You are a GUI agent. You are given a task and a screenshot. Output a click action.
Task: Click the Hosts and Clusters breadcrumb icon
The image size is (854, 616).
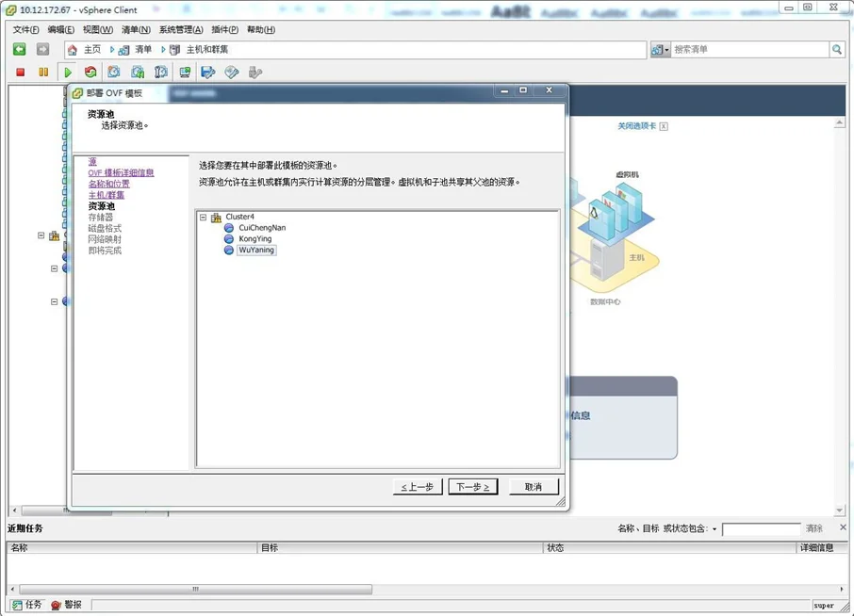click(174, 50)
